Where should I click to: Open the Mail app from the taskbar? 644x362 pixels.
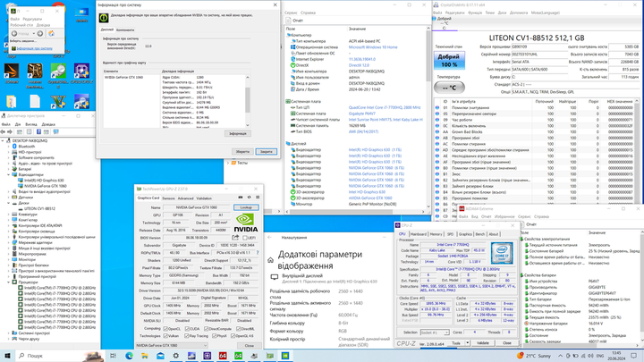[x=160, y=356]
